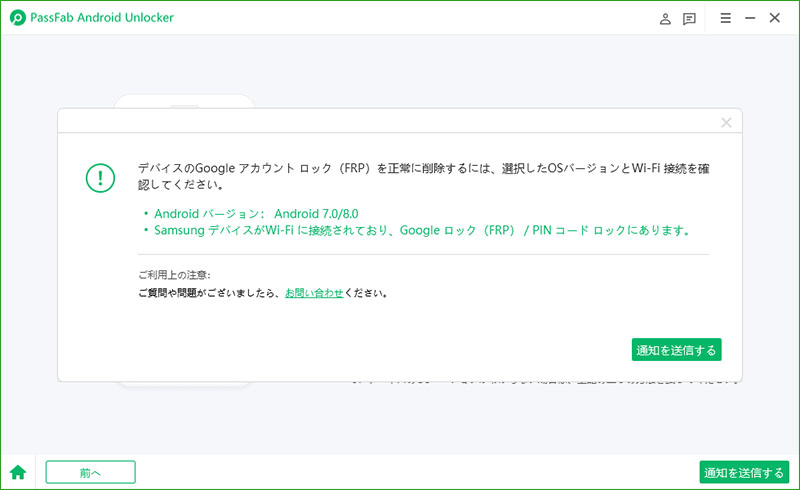Select the Android 7.0/8.0 version text
The image size is (800, 490).
click(316, 214)
